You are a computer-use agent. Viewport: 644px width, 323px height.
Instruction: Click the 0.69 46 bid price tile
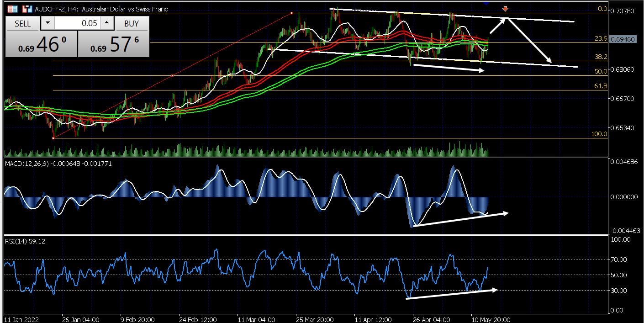41,45
